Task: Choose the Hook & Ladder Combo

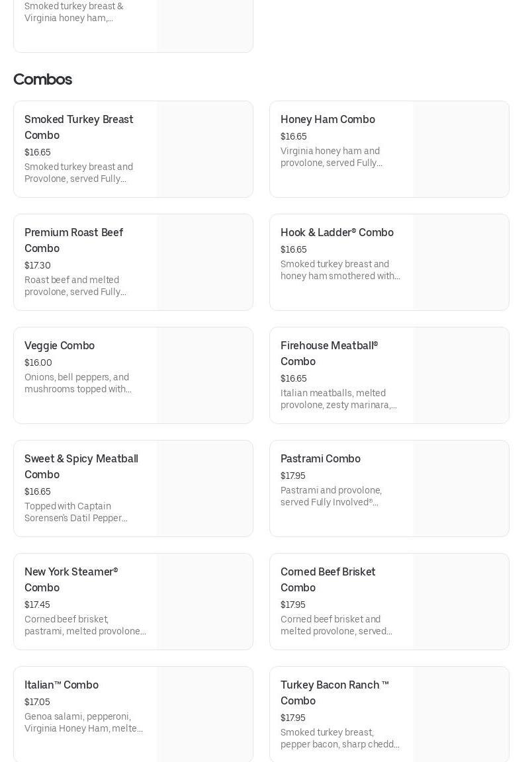Action: 337,233
